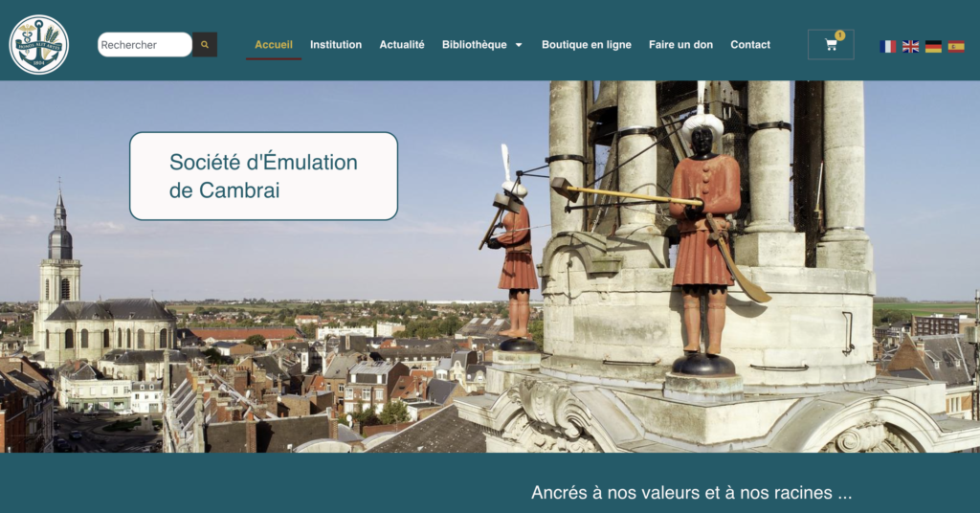Switch language with the German flag

pyautogui.click(x=933, y=46)
